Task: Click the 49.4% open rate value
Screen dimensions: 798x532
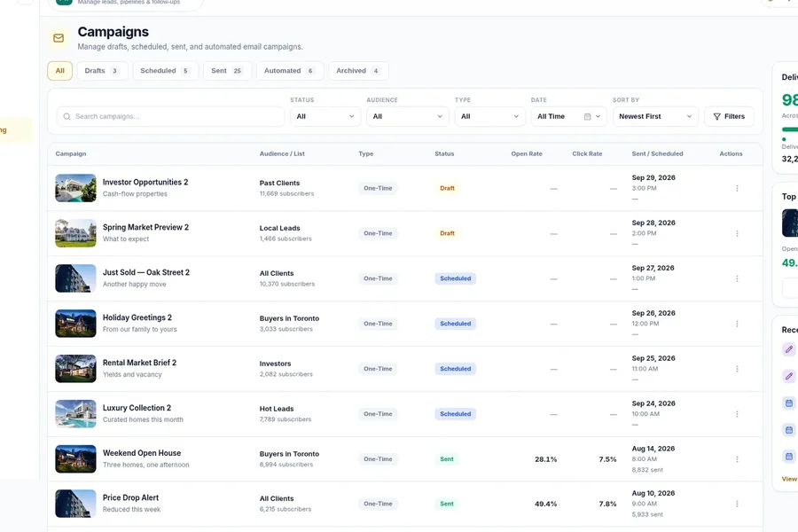Action: pyautogui.click(x=545, y=504)
